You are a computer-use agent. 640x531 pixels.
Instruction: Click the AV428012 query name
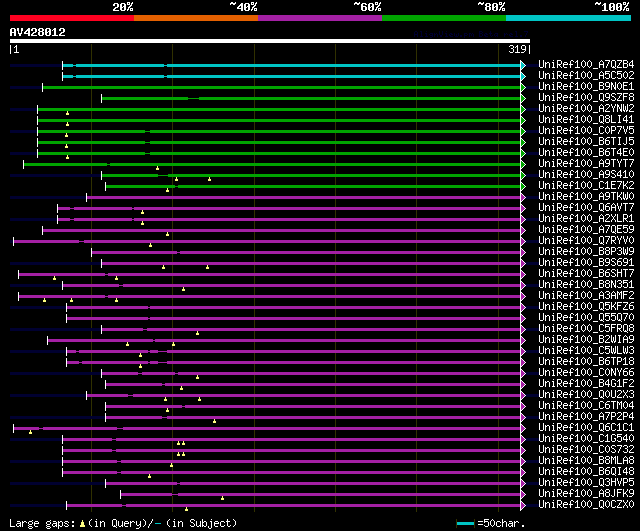[x=38, y=32]
